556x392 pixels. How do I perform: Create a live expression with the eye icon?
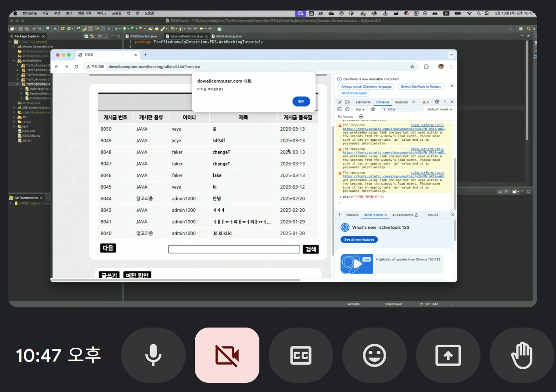373,109
